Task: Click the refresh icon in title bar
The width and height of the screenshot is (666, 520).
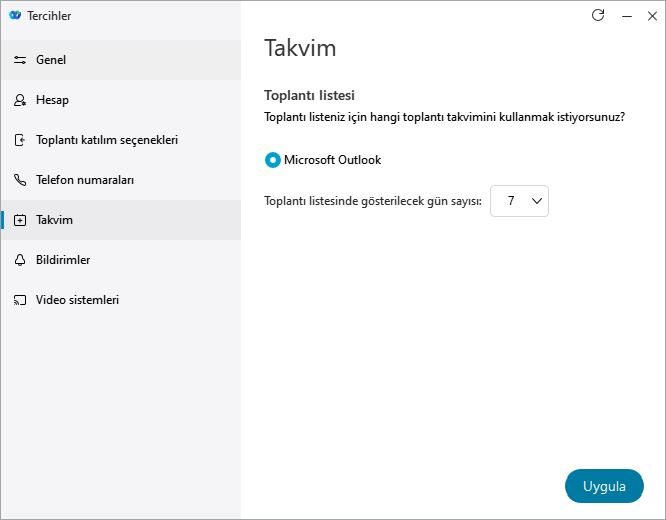Action: click(x=598, y=15)
